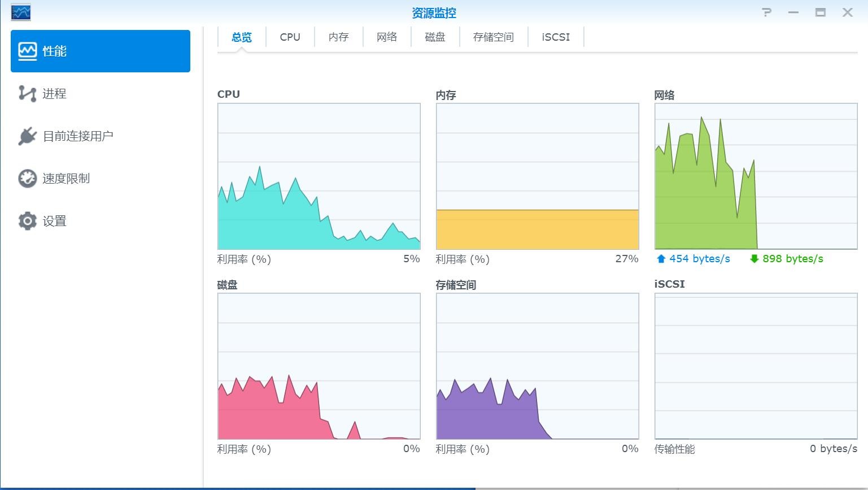Screen dimensions: 868x490
Task: Click the 速度限制 gauge icon
Action: (27, 179)
